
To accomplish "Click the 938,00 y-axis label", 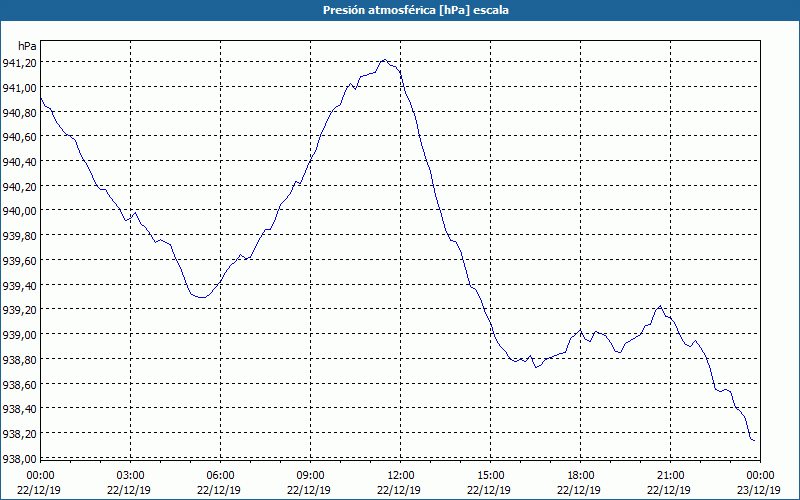I will [20, 459].
